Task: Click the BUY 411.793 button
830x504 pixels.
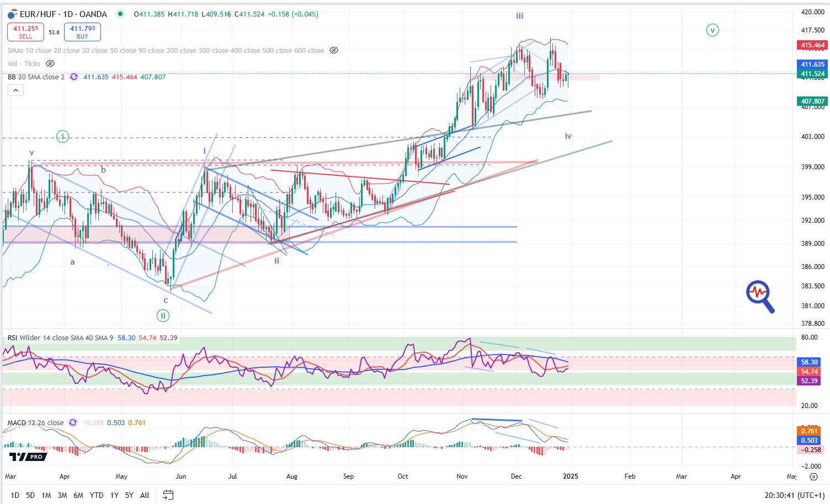Action: coord(82,30)
